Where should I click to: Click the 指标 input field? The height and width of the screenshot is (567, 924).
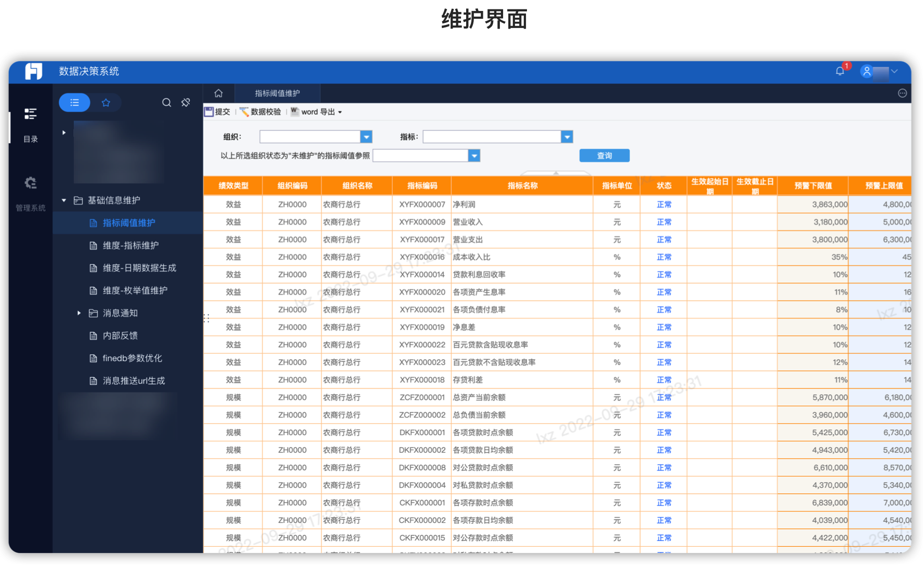point(492,137)
